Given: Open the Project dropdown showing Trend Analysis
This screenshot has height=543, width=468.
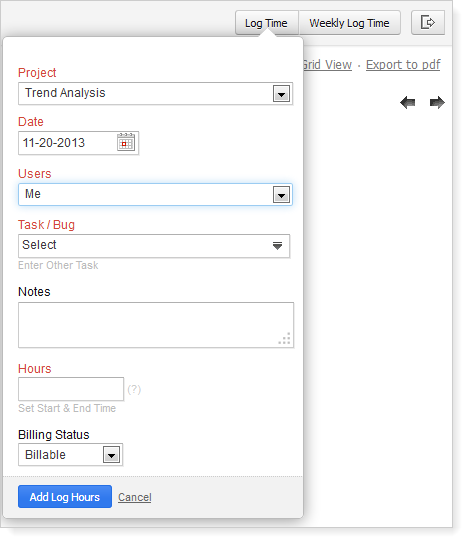Looking at the screenshot, I should [156, 94].
